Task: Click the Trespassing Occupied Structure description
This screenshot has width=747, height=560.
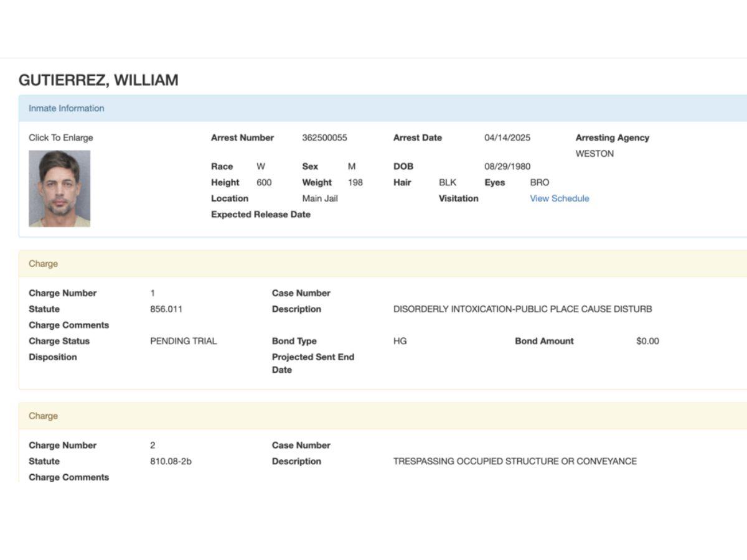Action: (x=515, y=461)
